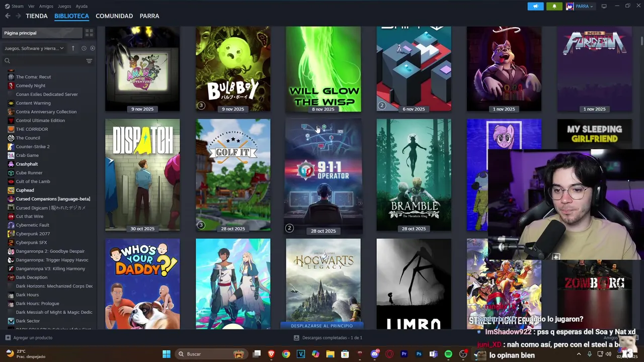Open the 911 Operator game cover
The width and height of the screenshot is (644, 362).
(323, 176)
